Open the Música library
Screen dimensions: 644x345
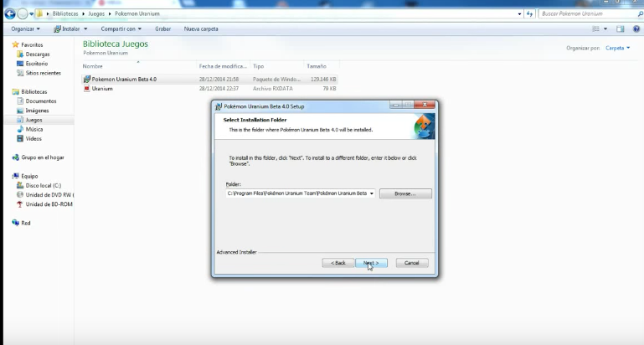coord(29,129)
